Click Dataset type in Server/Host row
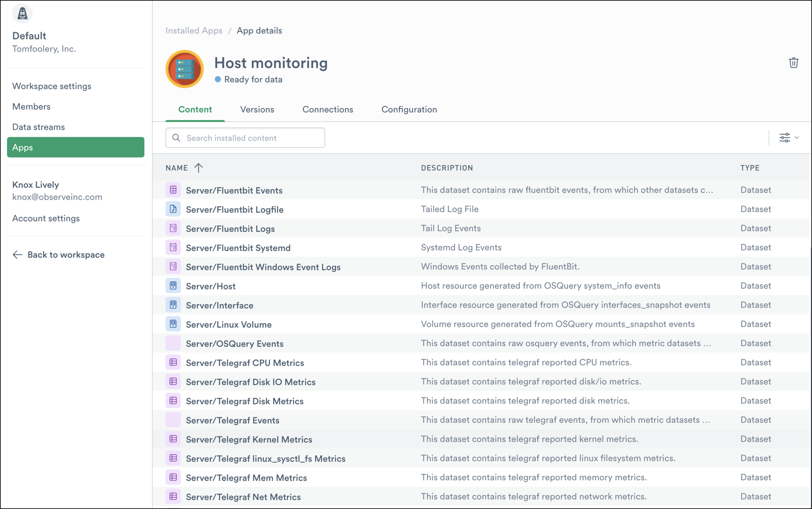 pyautogui.click(x=756, y=286)
